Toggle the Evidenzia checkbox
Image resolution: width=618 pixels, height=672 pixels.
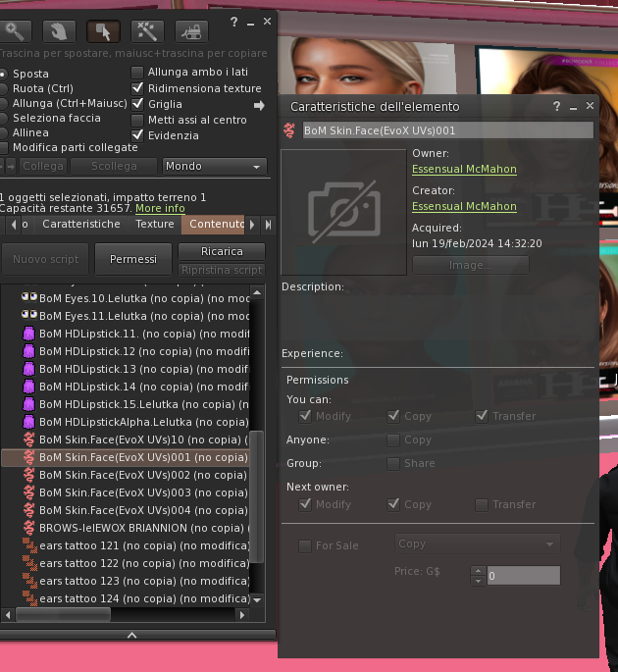137,135
